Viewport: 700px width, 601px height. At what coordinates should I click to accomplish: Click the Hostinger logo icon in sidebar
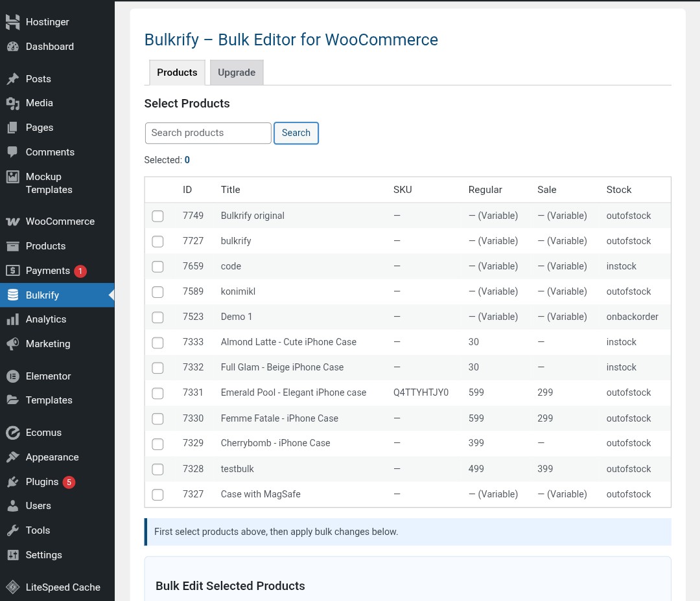click(12, 22)
